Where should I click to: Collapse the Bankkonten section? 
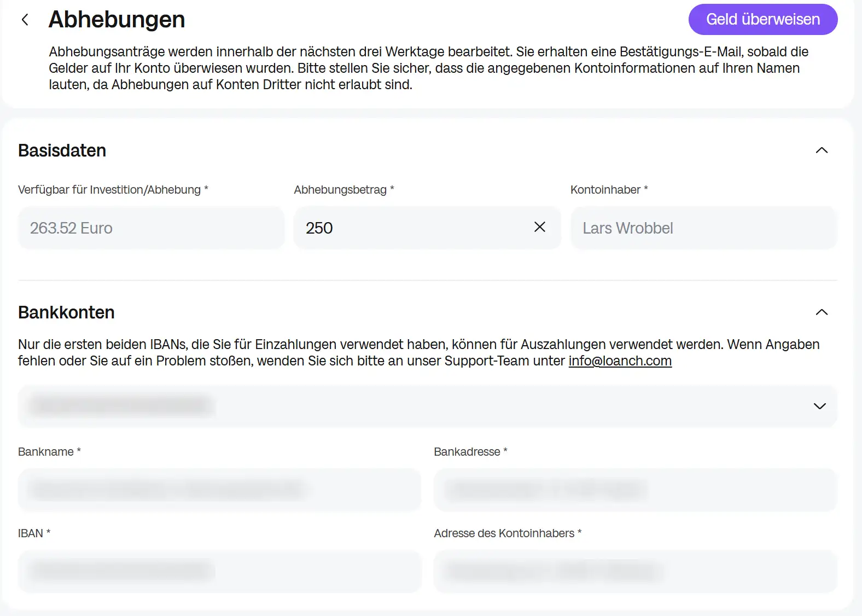click(x=821, y=312)
